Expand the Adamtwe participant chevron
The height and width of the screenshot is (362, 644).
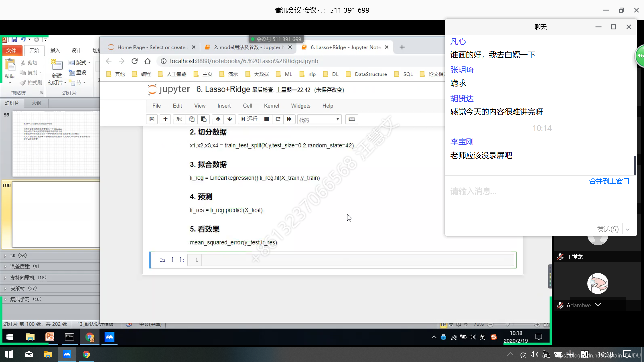[x=598, y=305]
